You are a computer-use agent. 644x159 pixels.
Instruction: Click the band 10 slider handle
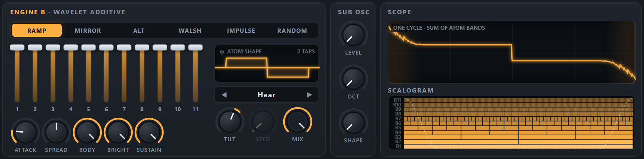(x=177, y=47)
